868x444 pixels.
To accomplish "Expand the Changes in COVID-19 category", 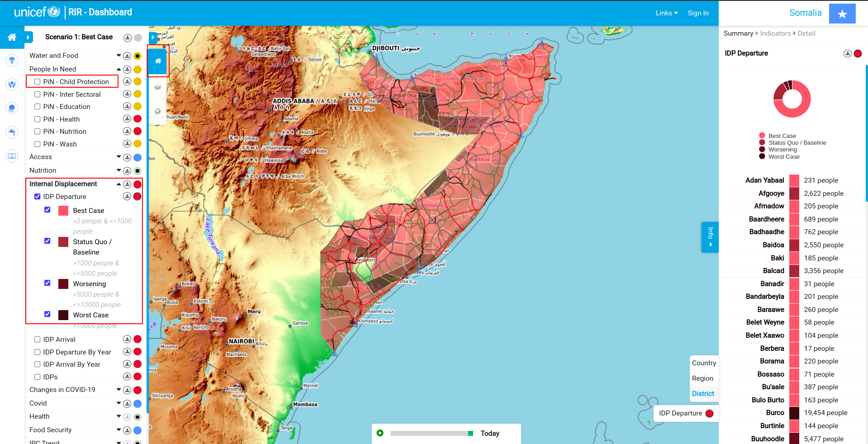I will (x=119, y=390).
